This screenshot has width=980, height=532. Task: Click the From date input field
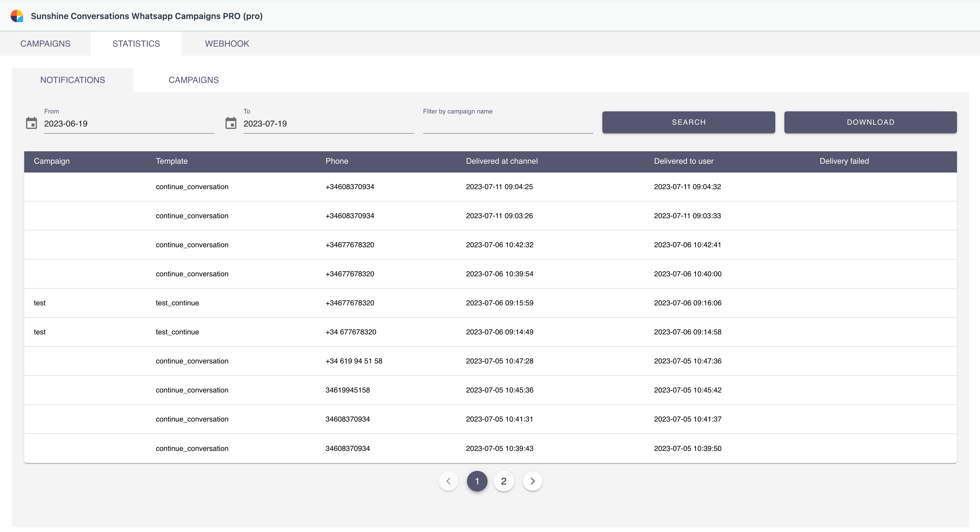129,124
